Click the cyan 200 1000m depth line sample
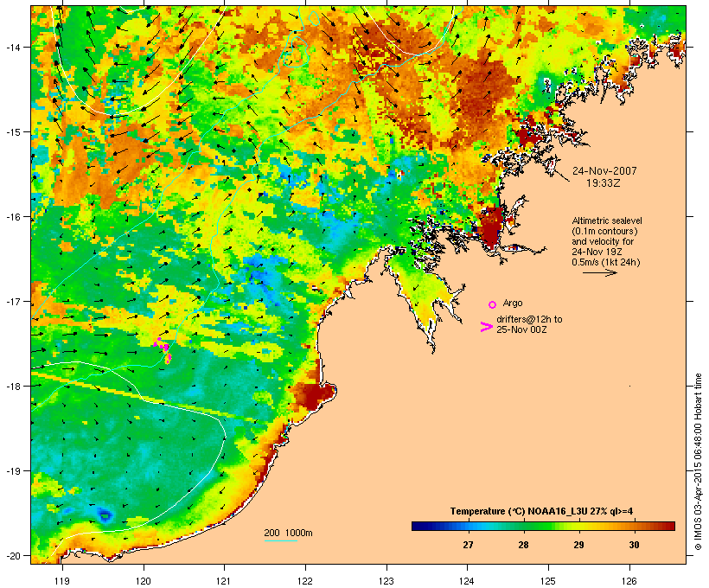Viewport: 709px width, 588px height. [281, 540]
